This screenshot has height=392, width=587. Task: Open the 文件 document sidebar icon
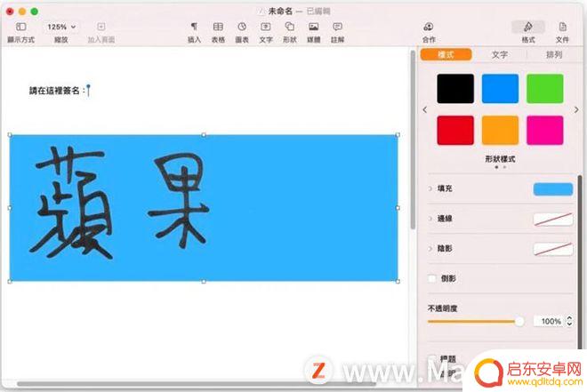point(562,27)
